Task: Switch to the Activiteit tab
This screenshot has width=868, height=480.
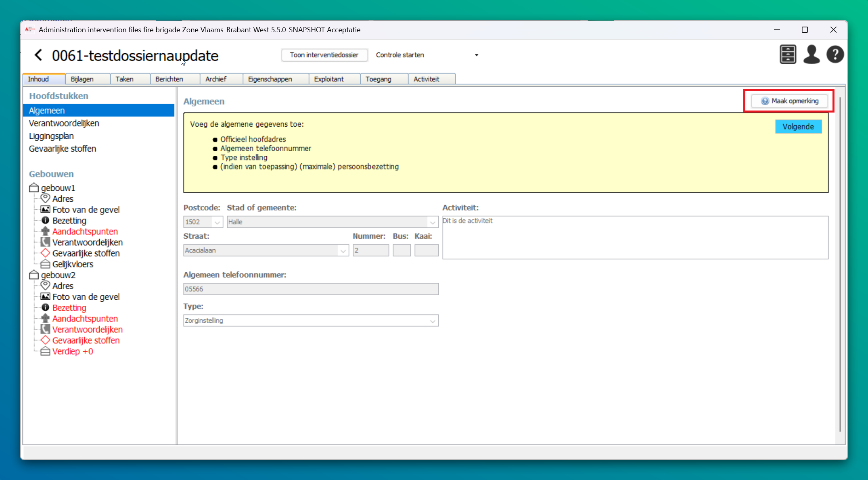Action: coord(432,79)
